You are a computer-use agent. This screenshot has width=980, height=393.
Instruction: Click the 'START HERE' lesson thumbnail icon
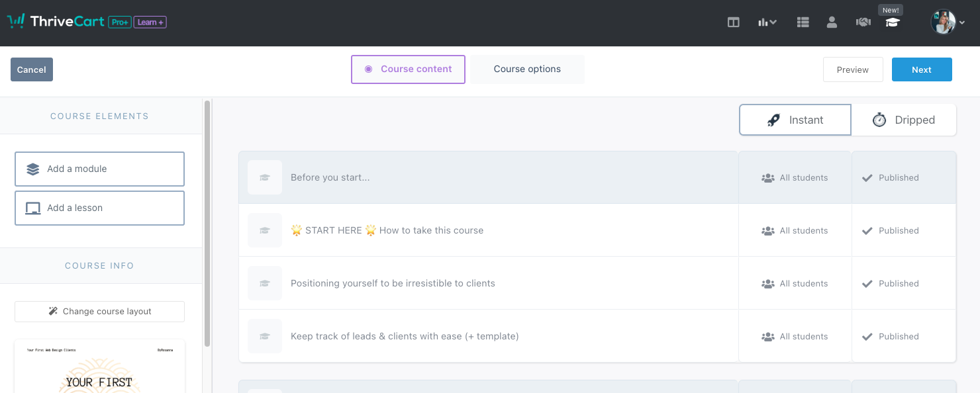coord(265,230)
